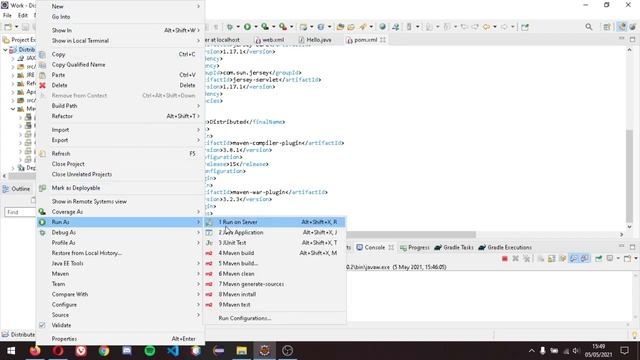Click the back navigation arrow toolbar icon
The image size is (640, 360).
[486, 27]
